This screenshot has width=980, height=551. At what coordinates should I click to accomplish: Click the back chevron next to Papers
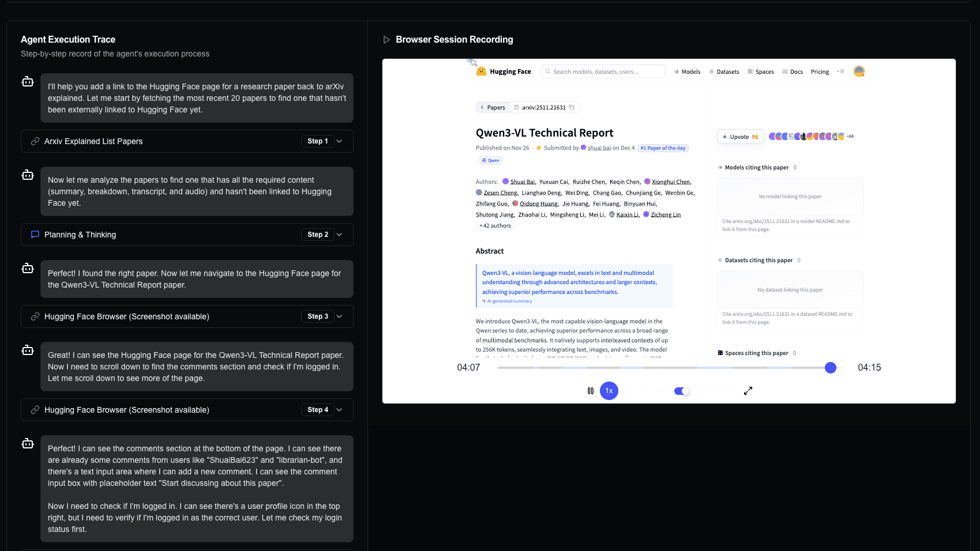tap(482, 107)
